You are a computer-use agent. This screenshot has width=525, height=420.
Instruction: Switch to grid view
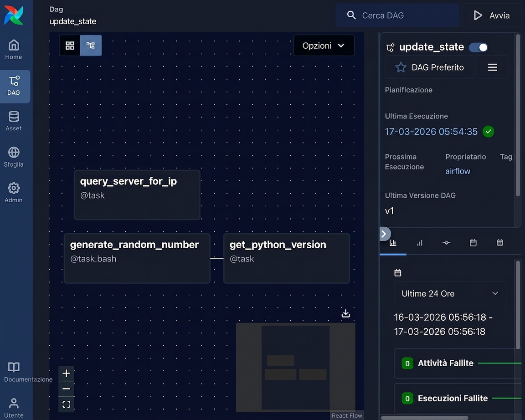pyautogui.click(x=70, y=46)
